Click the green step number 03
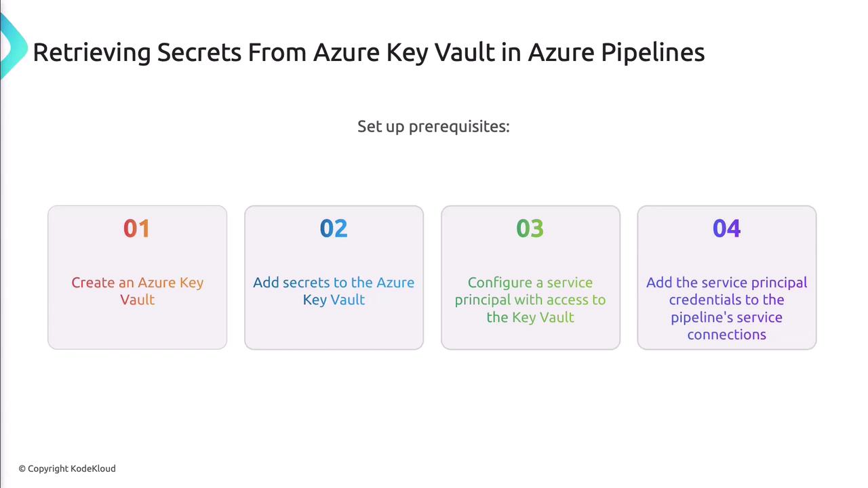 coord(530,229)
